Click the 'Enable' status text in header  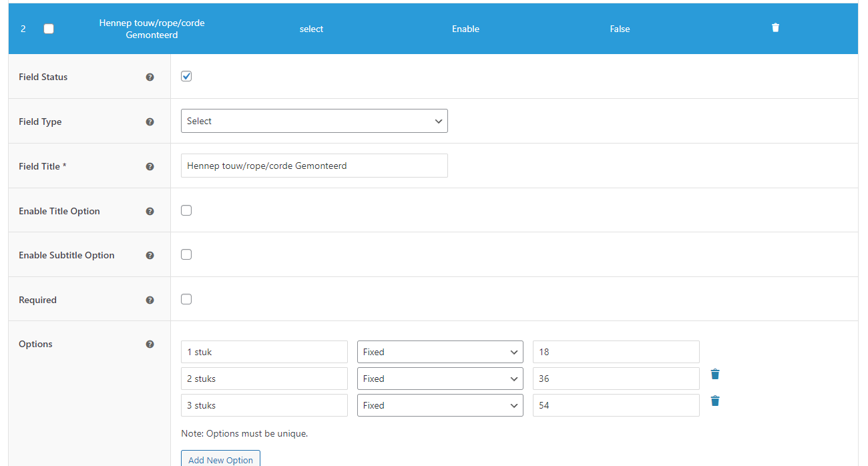click(x=465, y=29)
